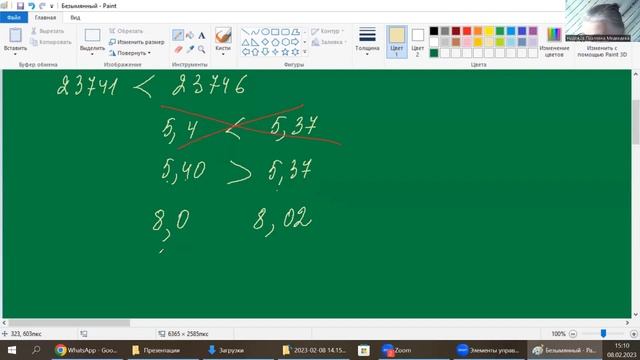This screenshot has width=640, height=360.
Task: Click the Resize (Изменить размер) button
Action: point(136,42)
